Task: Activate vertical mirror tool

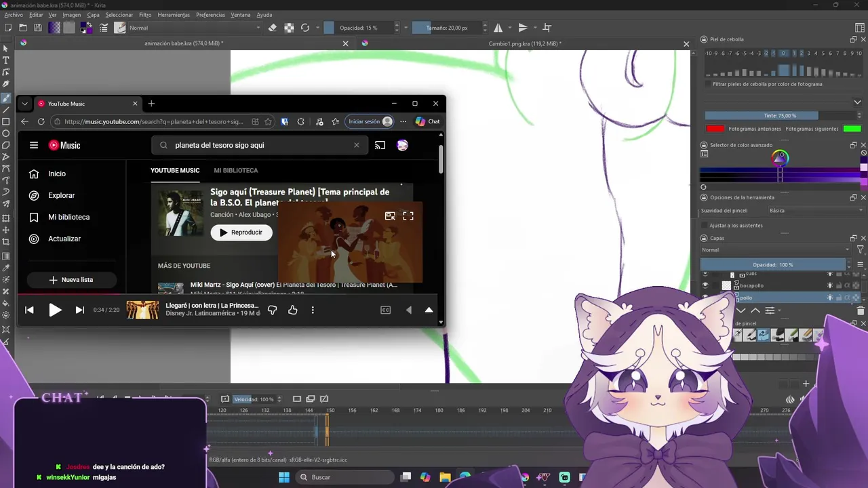Action: 523,28
